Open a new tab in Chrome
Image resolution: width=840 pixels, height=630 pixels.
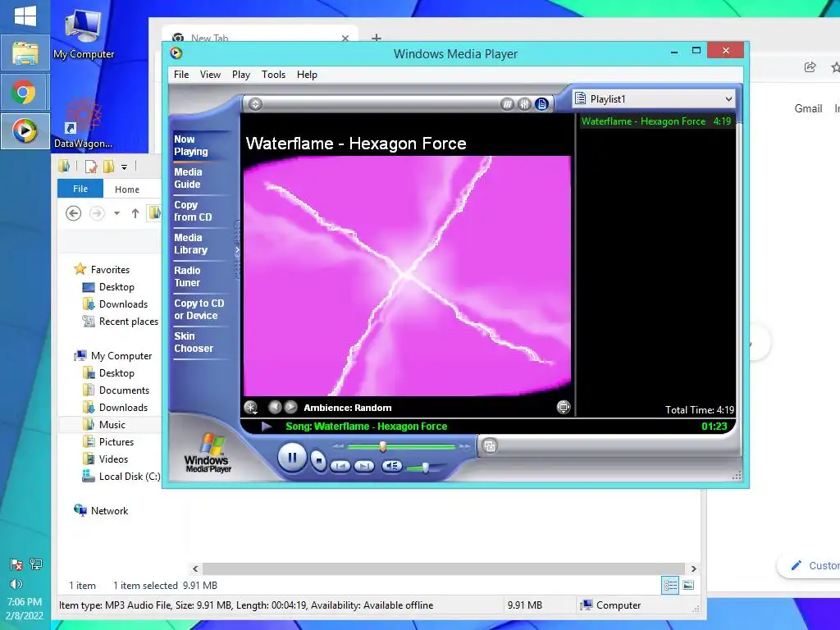376,38
